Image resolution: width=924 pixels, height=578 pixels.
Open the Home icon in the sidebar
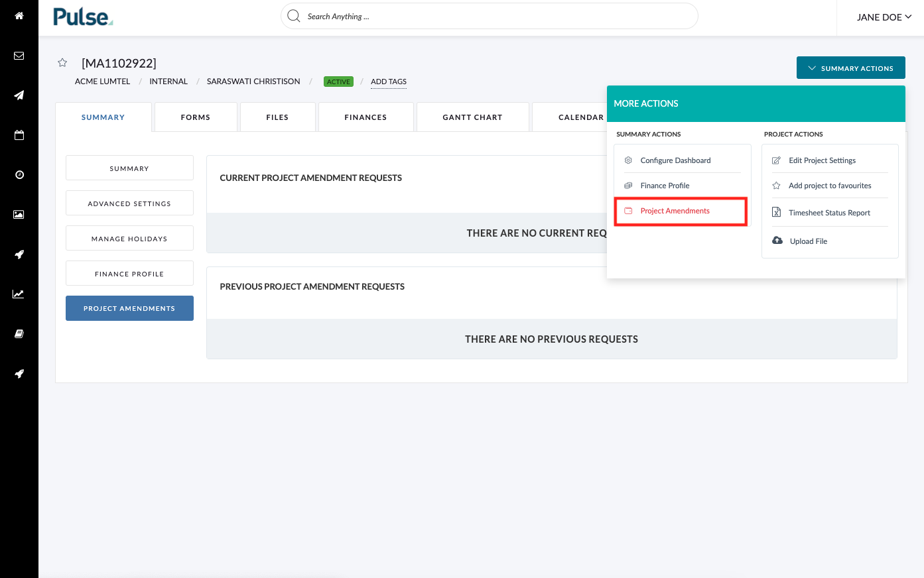pos(19,16)
